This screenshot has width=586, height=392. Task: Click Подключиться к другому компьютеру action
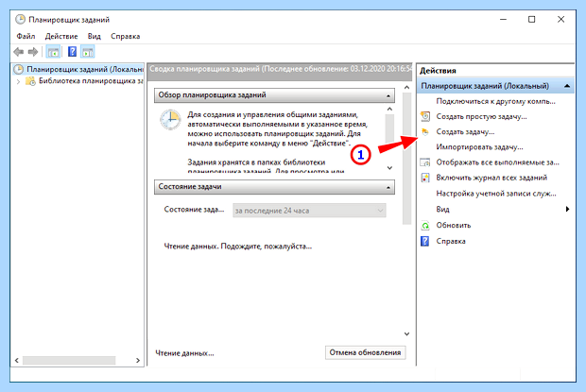pos(495,101)
